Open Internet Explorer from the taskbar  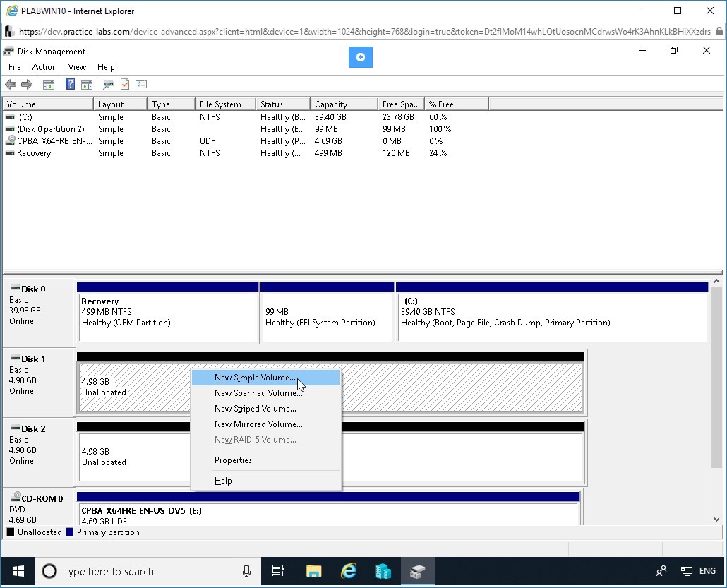tap(348, 571)
